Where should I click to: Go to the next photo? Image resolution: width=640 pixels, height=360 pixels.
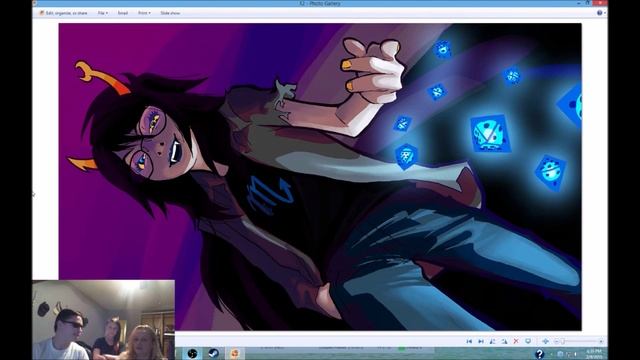481,341
